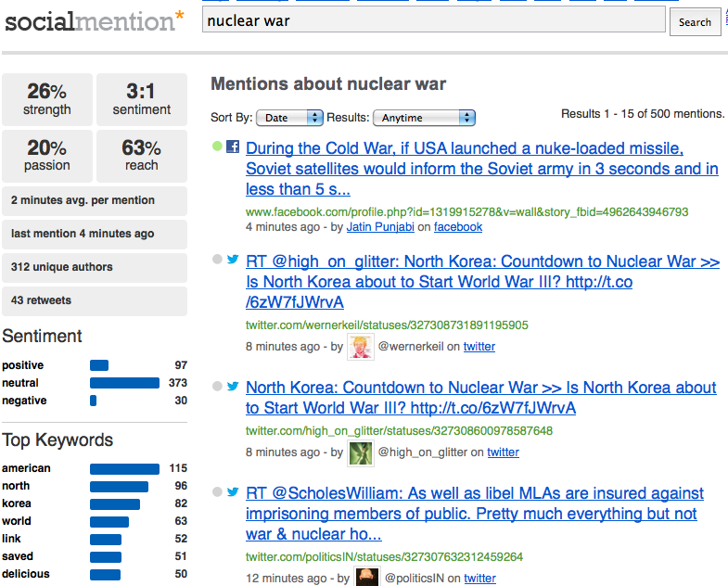Click '43 retweets' stat
Screen dimensions: 728x586
pyautogui.click(x=95, y=301)
